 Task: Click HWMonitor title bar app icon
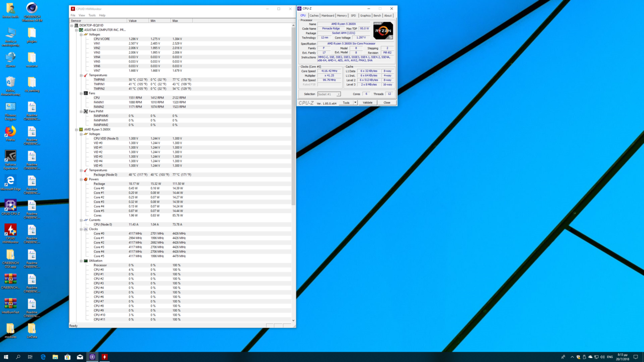tap(73, 9)
